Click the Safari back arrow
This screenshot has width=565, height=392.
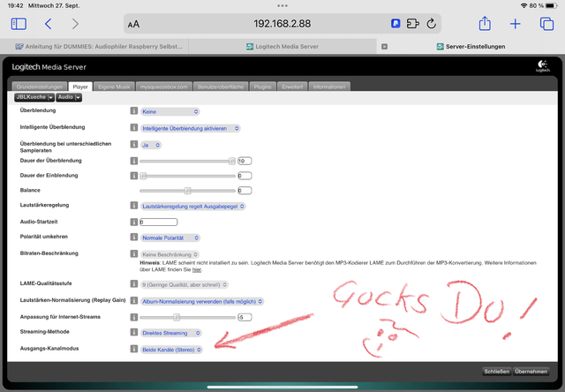[48, 24]
